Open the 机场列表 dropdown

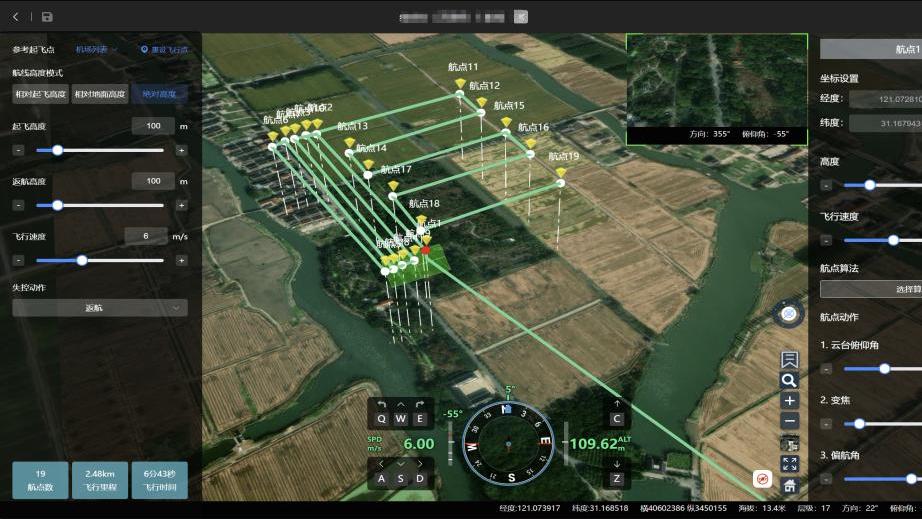tap(96, 50)
